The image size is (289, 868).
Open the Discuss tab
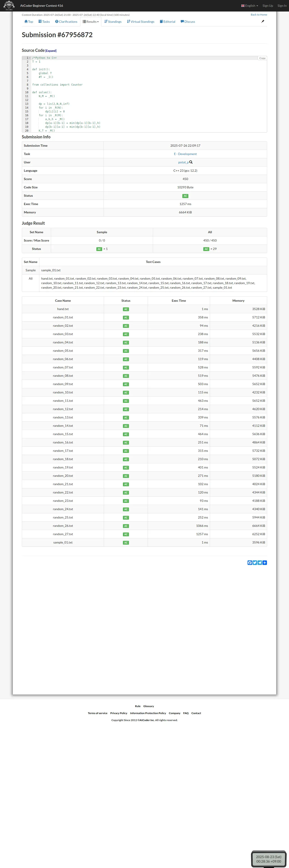tap(188, 22)
